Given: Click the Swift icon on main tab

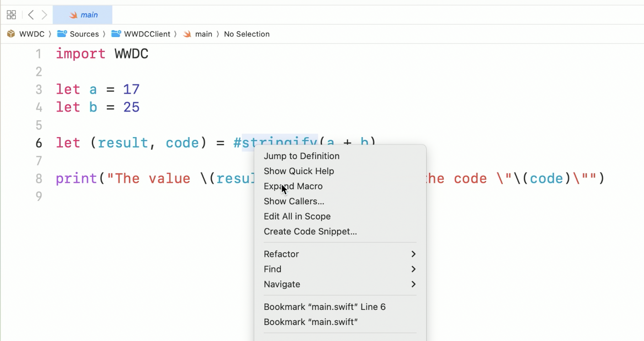Looking at the screenshot, I should click(x=73, y=15).
